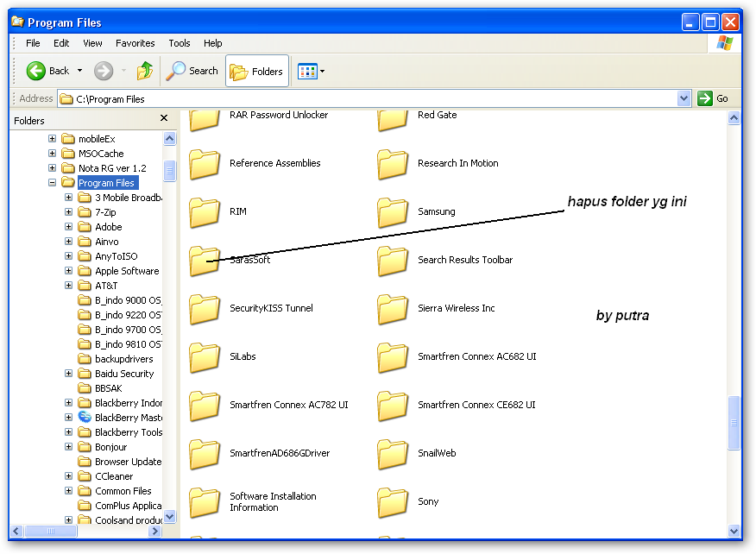Click the main pane vertical scroll thumb
This screenshot has width=756, height=554.
(x=734, y=423)
